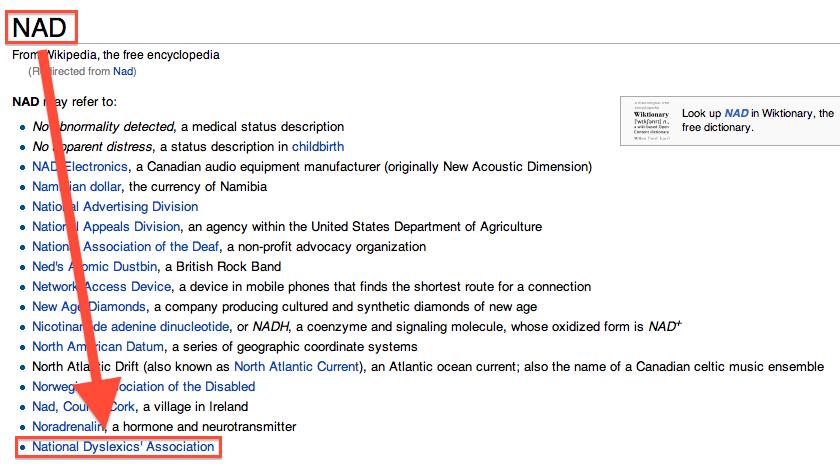The height and width of the screenshot is (467, 840).
Task: Open the NAD Electronics article
Action: [x=80, y=167]
